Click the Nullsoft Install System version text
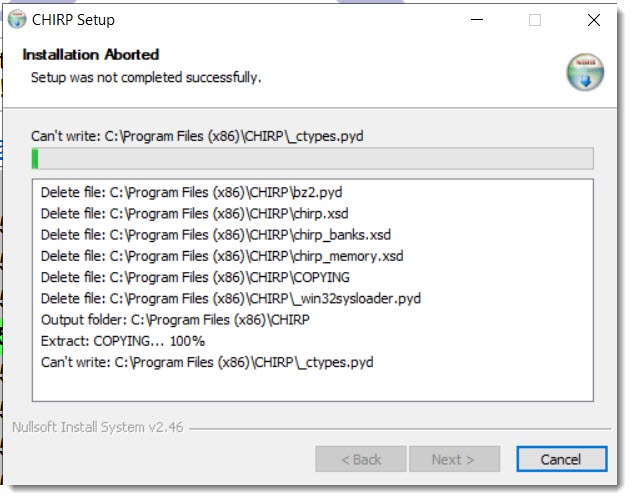This screenshot has height=500, width=632. point(98,427)
